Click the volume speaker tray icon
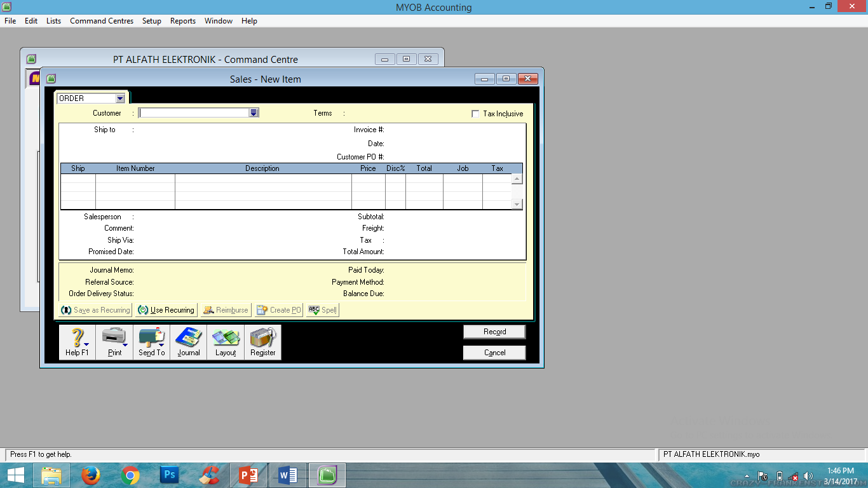The image size is (868, 488). (808, 476)
